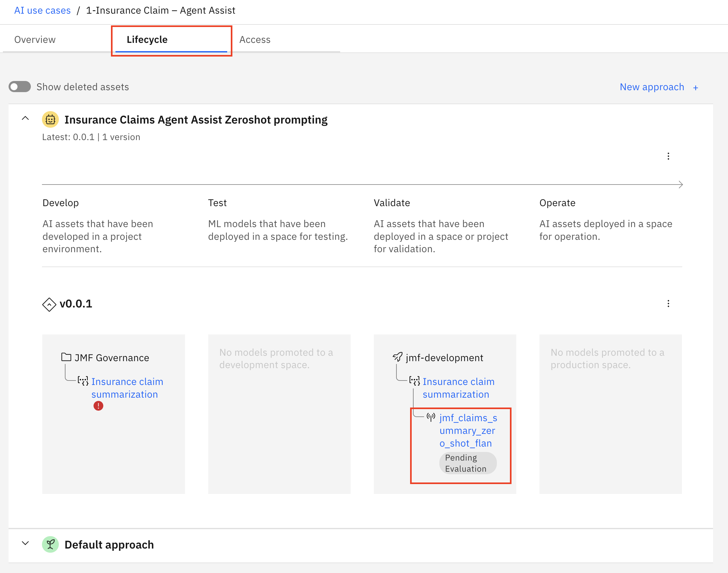
Task: Click the JMF Governance folder icon
Action: (66, 357)
